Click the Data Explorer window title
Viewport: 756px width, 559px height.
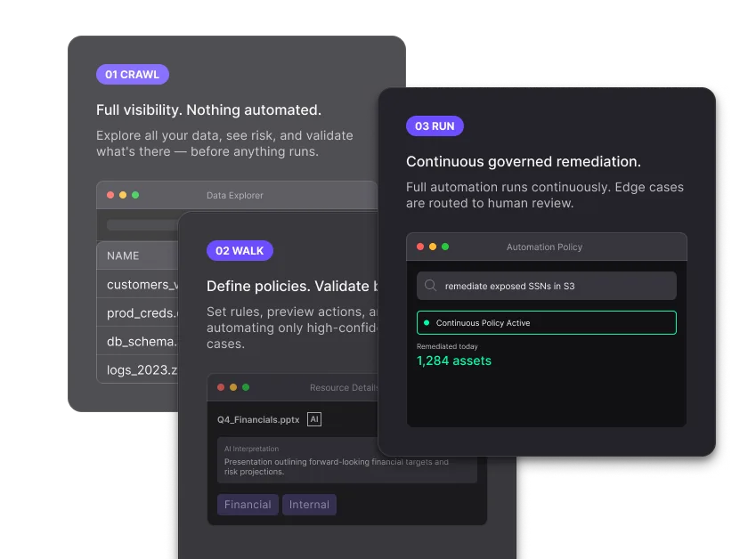(235, 195)
